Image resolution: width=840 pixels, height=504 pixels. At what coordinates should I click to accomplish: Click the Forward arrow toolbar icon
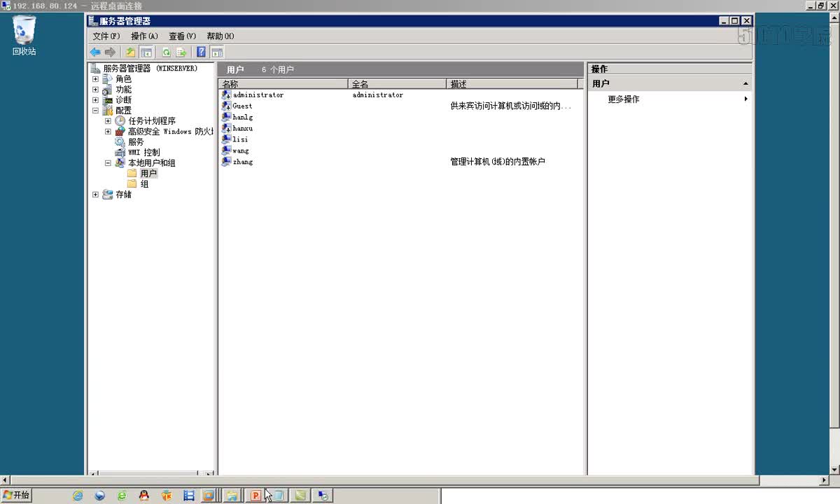click(110, 52)
